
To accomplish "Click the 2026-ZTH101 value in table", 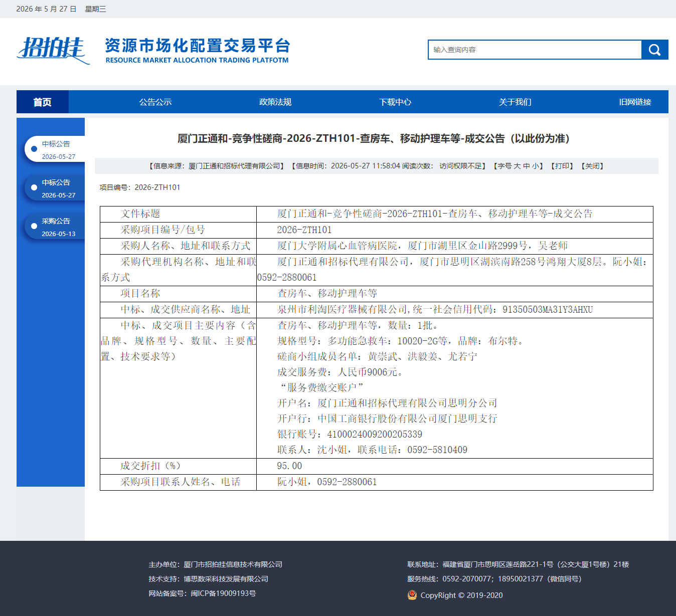I will (x=304, y=230).
